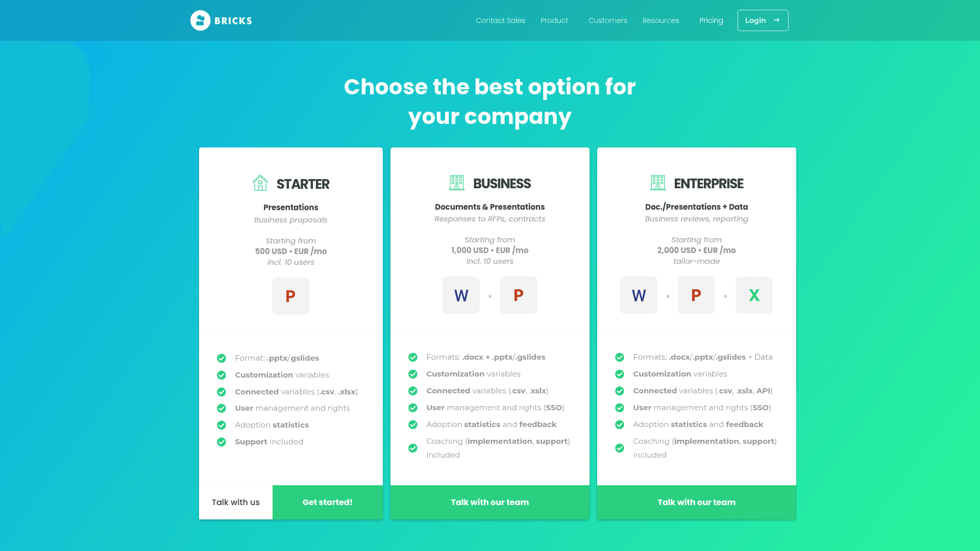Click Talk with our team Business
The height and width of the screenshot is (551, 980).
(x=489, y=503)
